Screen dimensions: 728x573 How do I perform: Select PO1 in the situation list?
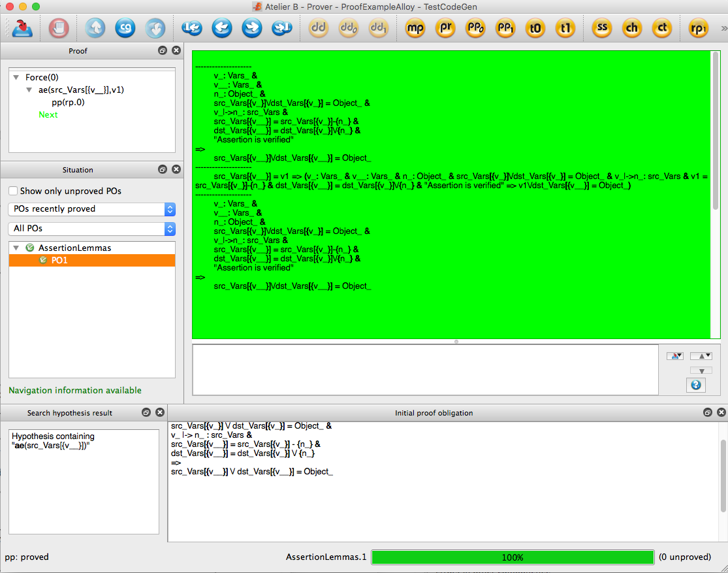point(59,260)
